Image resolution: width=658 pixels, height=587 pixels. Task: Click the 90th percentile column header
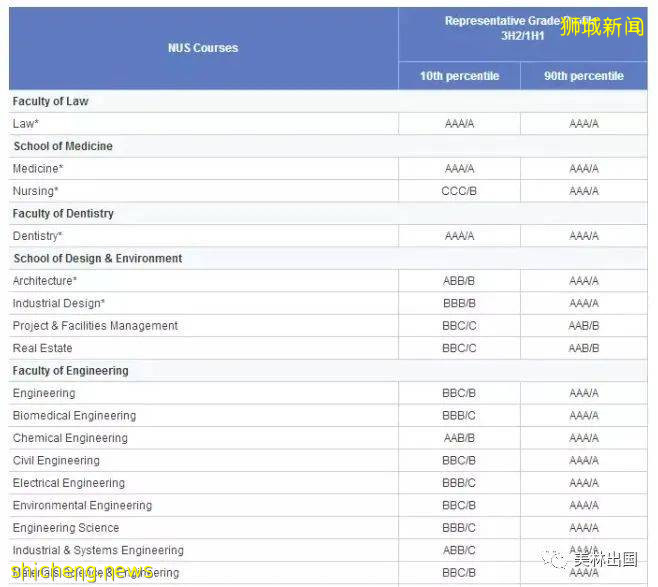pos(583,76)
